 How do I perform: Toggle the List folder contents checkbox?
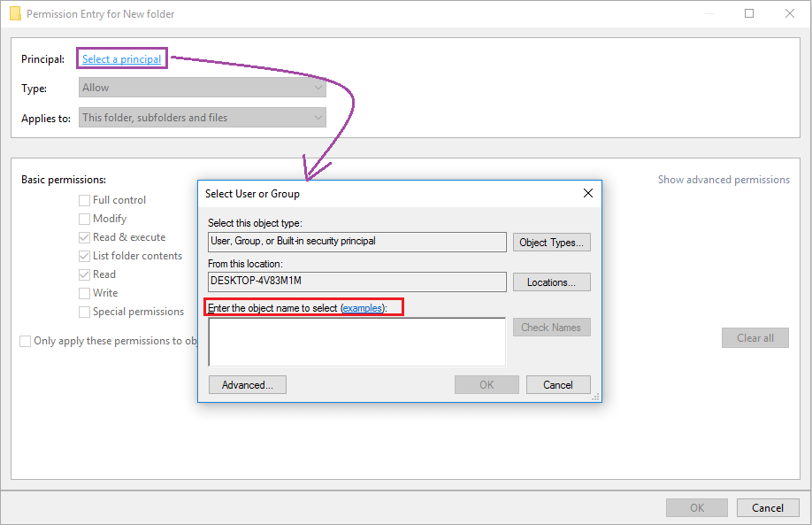pos(85,256)
